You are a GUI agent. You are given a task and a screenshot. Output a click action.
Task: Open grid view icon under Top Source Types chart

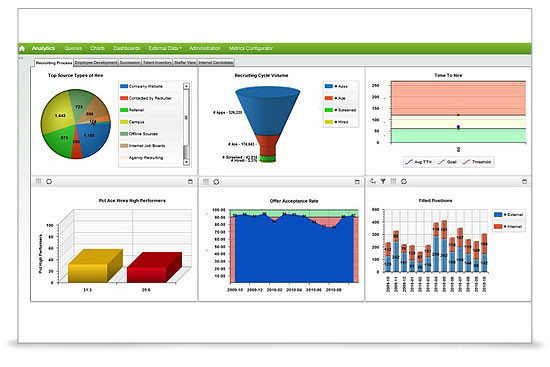click(x=39, y=181)
